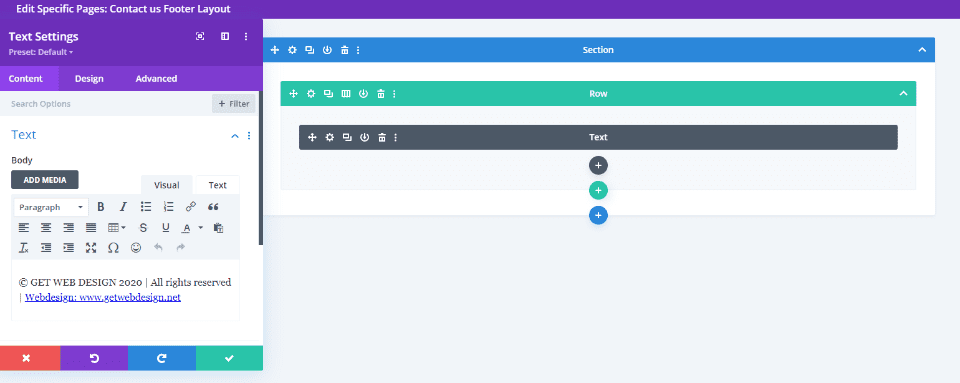Align text right
Screen dimensions: 960x383
69,228
